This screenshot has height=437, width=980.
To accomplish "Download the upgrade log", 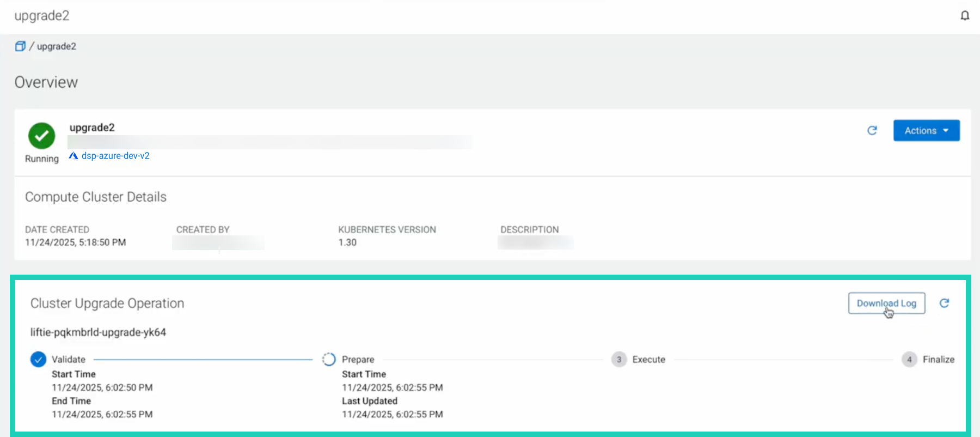I will coord(886,304).
